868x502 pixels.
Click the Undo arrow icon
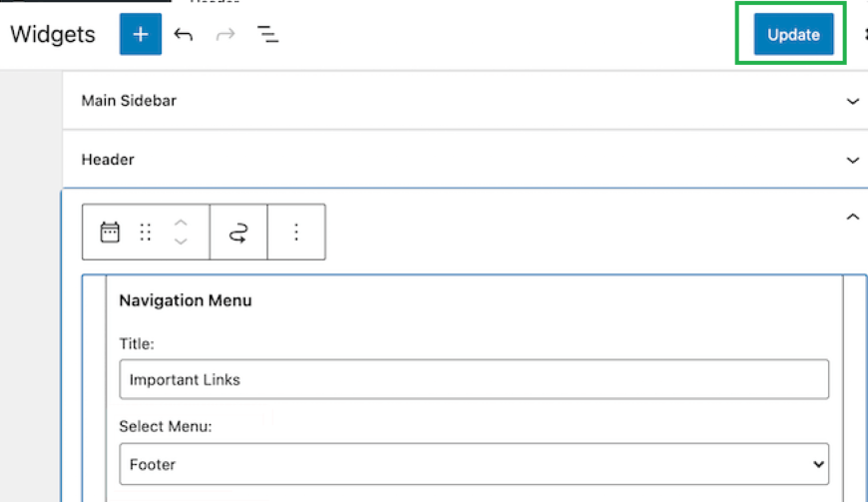point(184,34)
